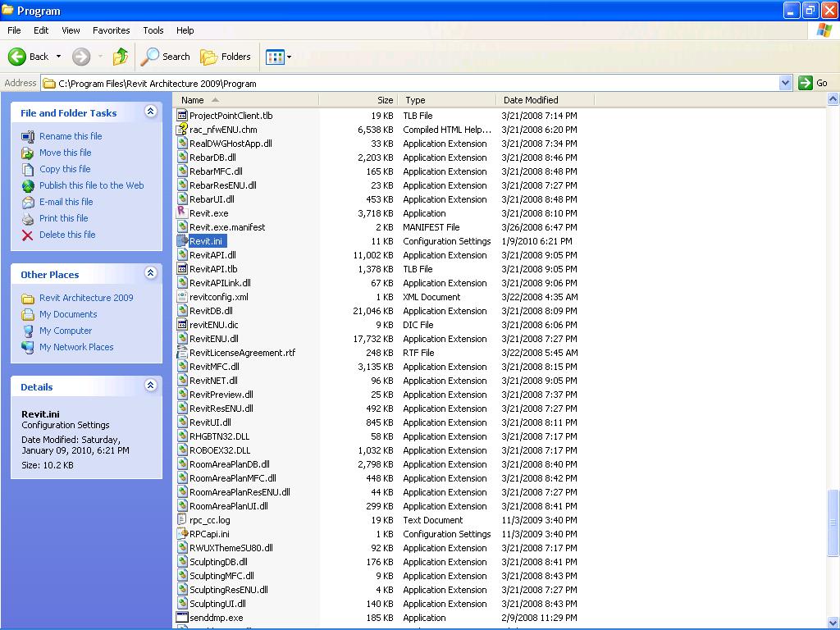Viewport: 840px width, 630px height.
Task: Click the Revit.exe application icon
Action: [x=182, y=213]
